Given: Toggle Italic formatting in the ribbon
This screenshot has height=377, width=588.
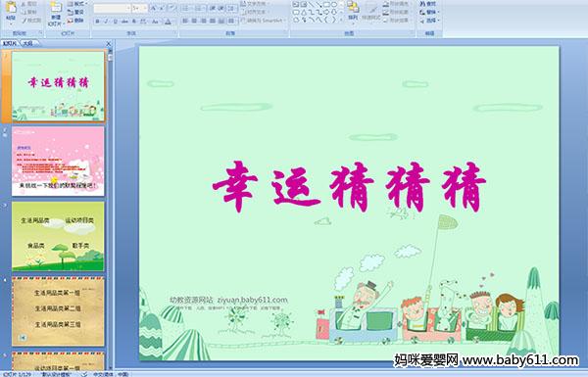Looking at the screenshot, I should pos(106,22).
